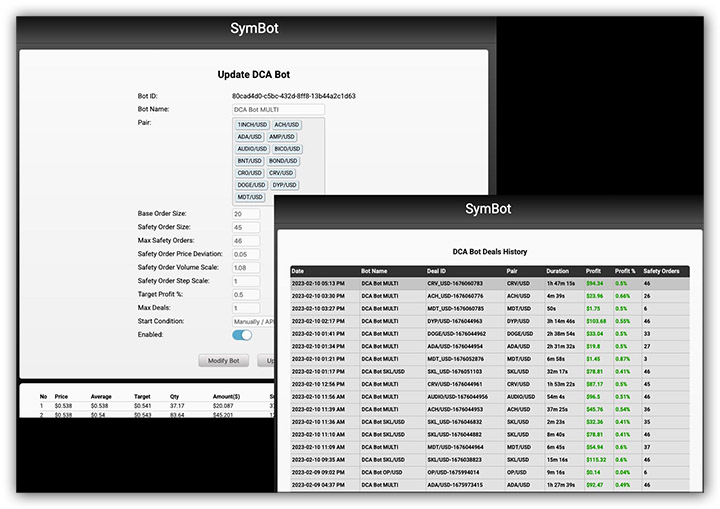Select the BICO/USD pair tag

(287, 149)
